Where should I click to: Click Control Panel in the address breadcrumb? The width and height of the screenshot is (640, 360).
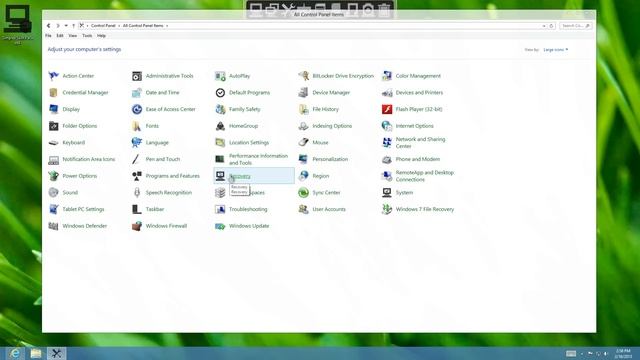point(103,26)
